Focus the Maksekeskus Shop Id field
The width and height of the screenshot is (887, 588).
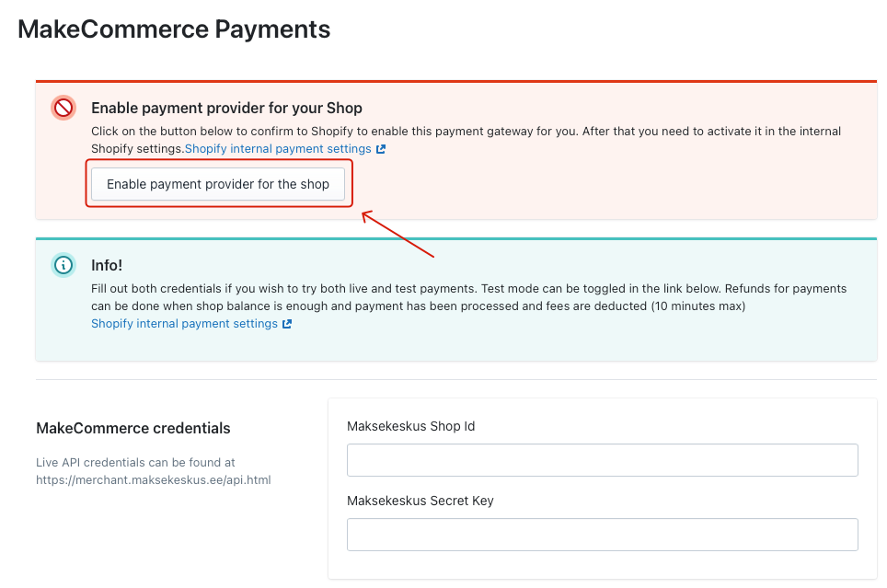coord(602,460)
